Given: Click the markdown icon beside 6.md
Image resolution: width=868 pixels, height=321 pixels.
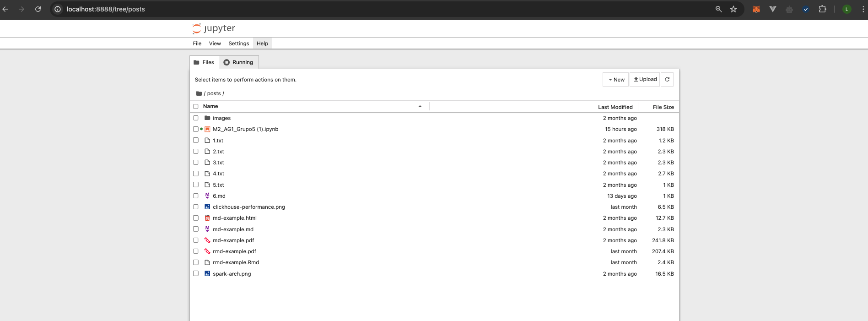Looking at the screenshot, I should point(207,196).
